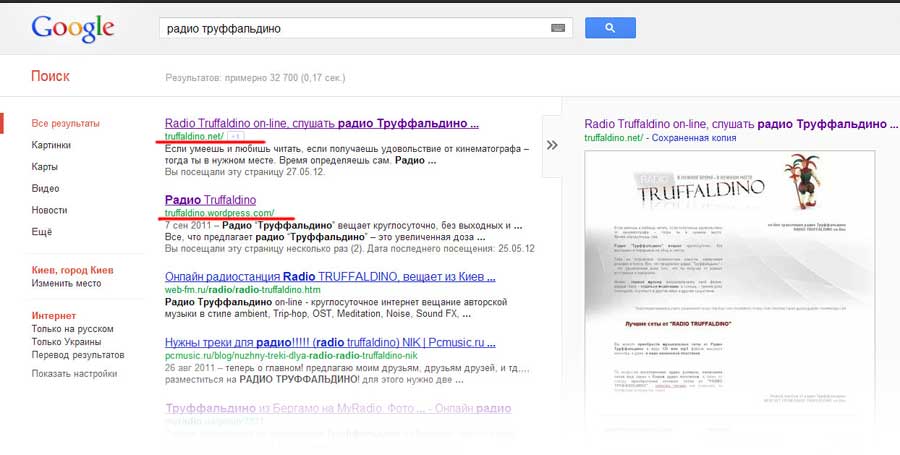This screenshot has width=900, height=455.
Task: Open 'Труффальдино из Бергамо на MyRadio' result
Action: [338, 409]
